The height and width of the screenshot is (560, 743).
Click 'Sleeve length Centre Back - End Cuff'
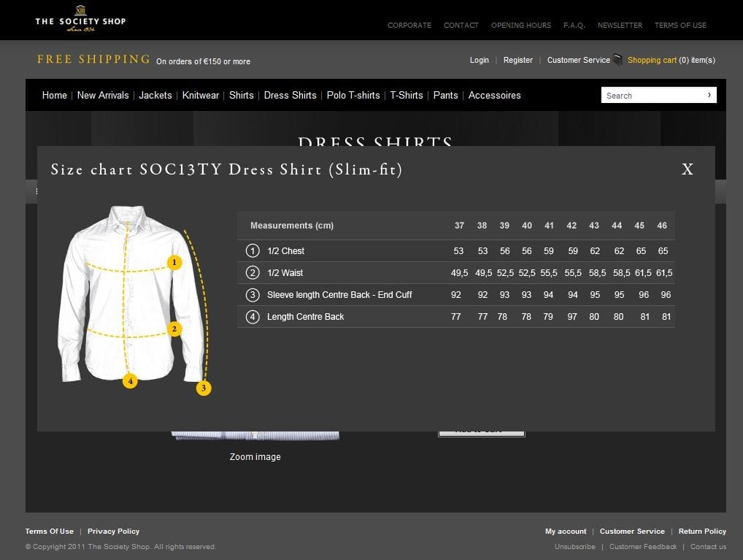(x=339, y=294)
